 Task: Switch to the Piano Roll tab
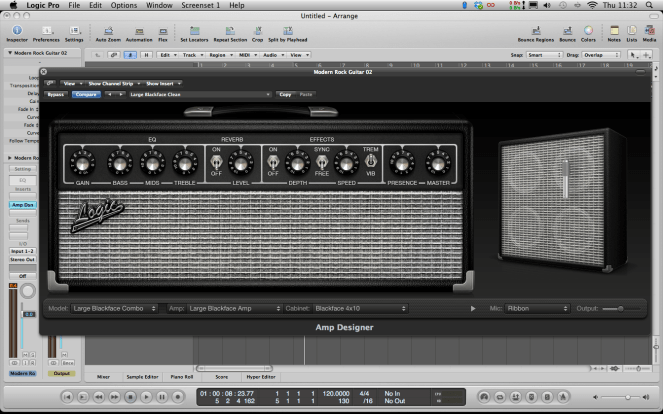pos(182,376)
